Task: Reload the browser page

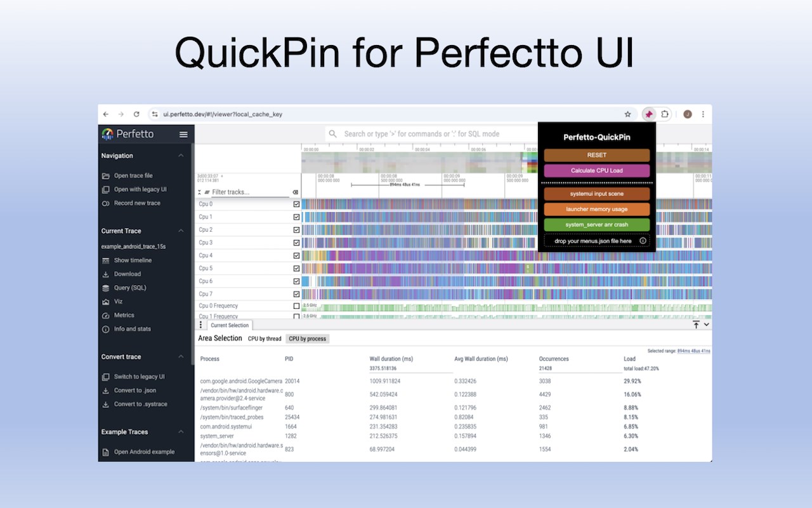Action: (136, 114)
